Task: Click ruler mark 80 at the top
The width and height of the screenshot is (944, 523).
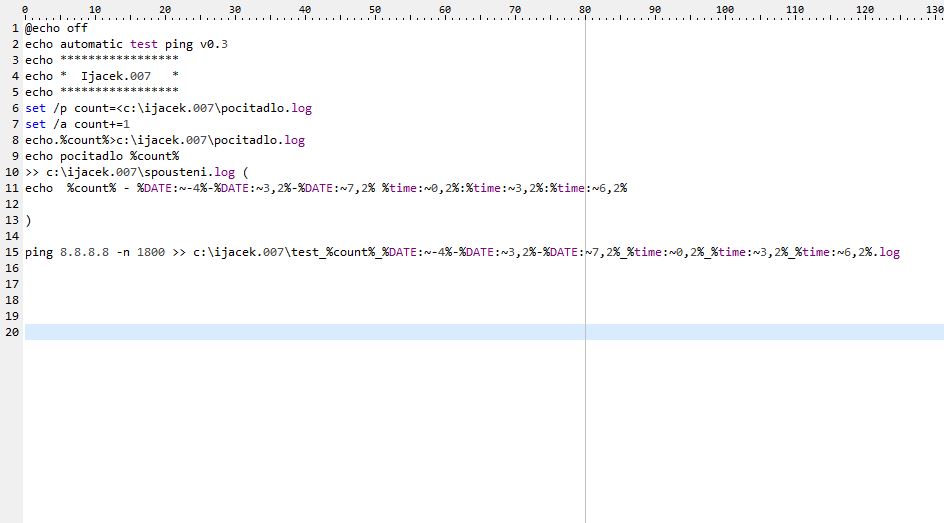Action: pos(584,9)
